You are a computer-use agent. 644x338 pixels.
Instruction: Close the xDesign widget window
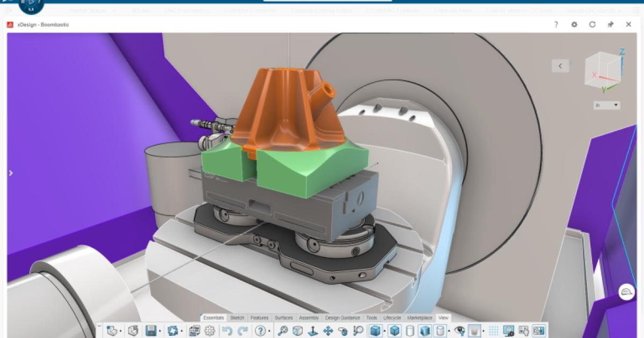pyautogui.click(x=628, y=25)
